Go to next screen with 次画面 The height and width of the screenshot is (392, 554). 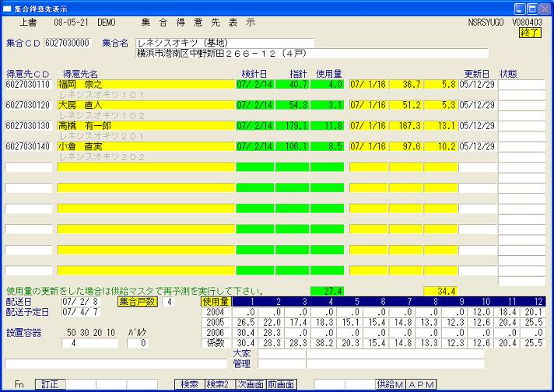(x=250, y=384)
